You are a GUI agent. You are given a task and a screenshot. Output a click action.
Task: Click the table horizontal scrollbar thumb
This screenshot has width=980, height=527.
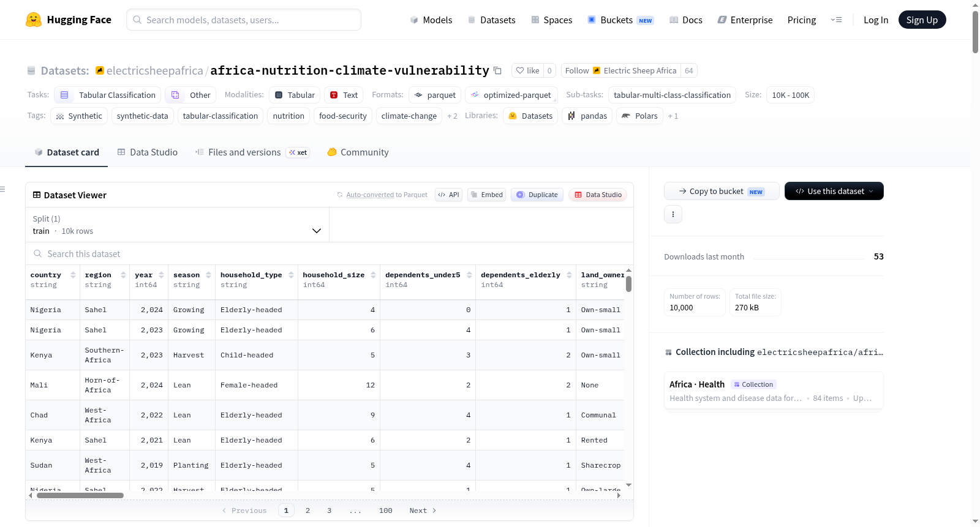click(x=80, y=496)
